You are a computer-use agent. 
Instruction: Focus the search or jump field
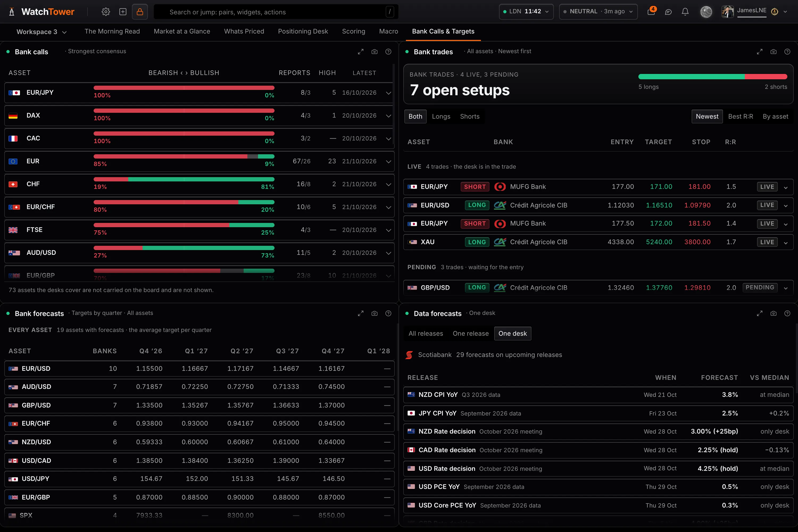[x=276, y=12]
